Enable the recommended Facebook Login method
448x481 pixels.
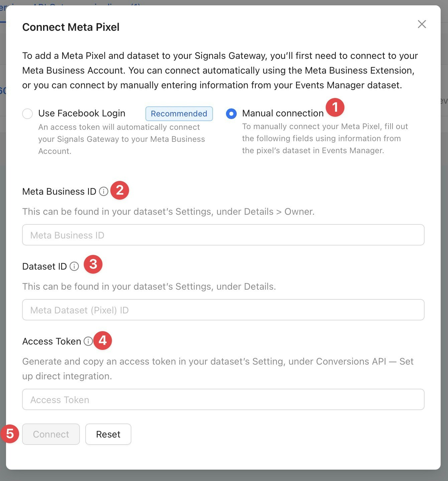(x=27, y=114)
